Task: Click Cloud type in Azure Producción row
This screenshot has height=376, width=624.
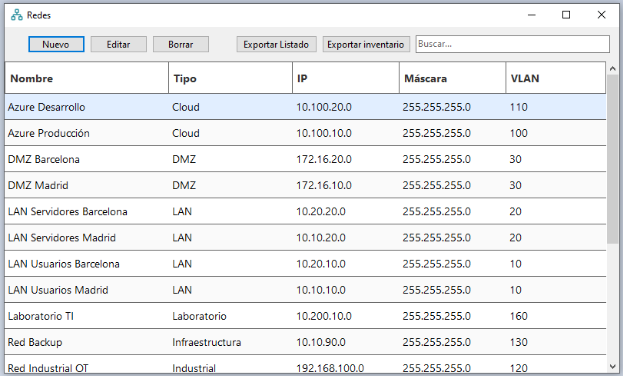Action: [x=186, y=133]
